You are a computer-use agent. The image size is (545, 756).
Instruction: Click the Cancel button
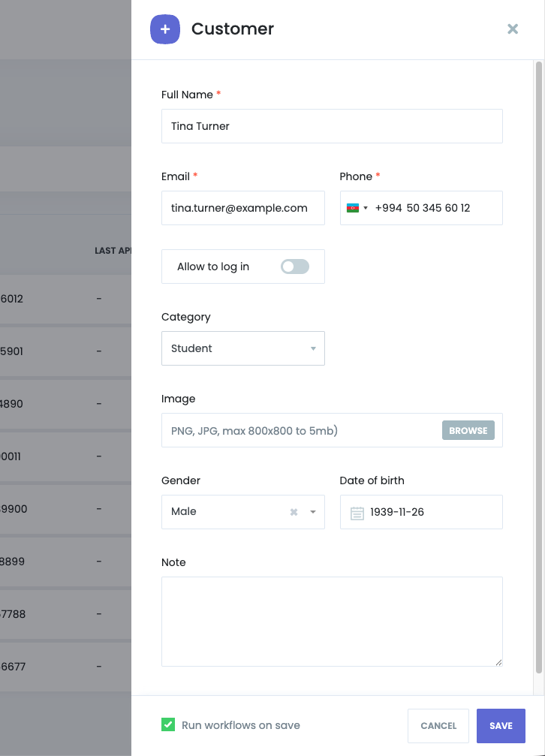pyautogui.click(x=438, y=725)
